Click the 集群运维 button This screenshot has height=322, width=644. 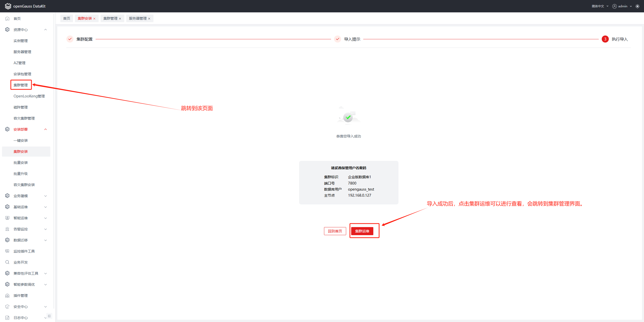pos(362,231)
